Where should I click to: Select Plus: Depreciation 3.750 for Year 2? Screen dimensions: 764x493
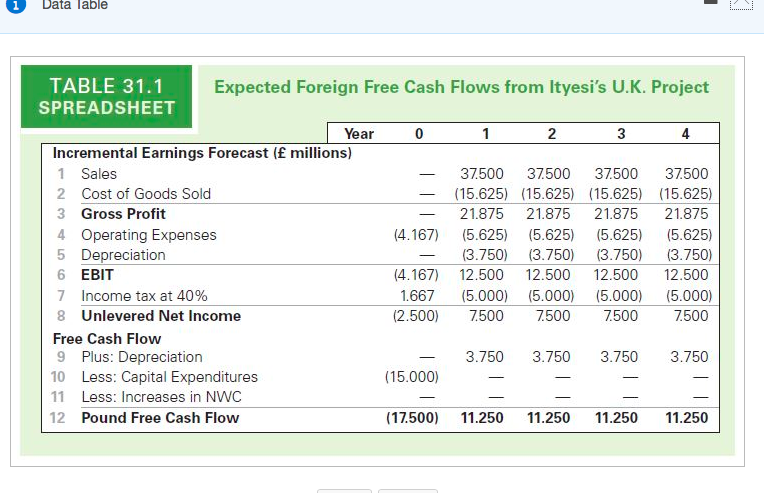[x=551, y=357]
